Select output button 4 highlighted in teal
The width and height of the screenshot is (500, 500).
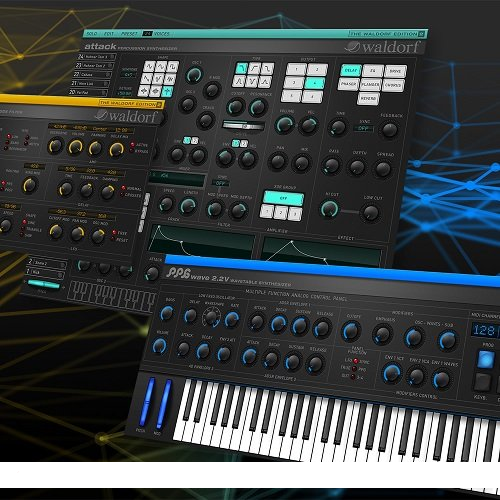[315, 83]
